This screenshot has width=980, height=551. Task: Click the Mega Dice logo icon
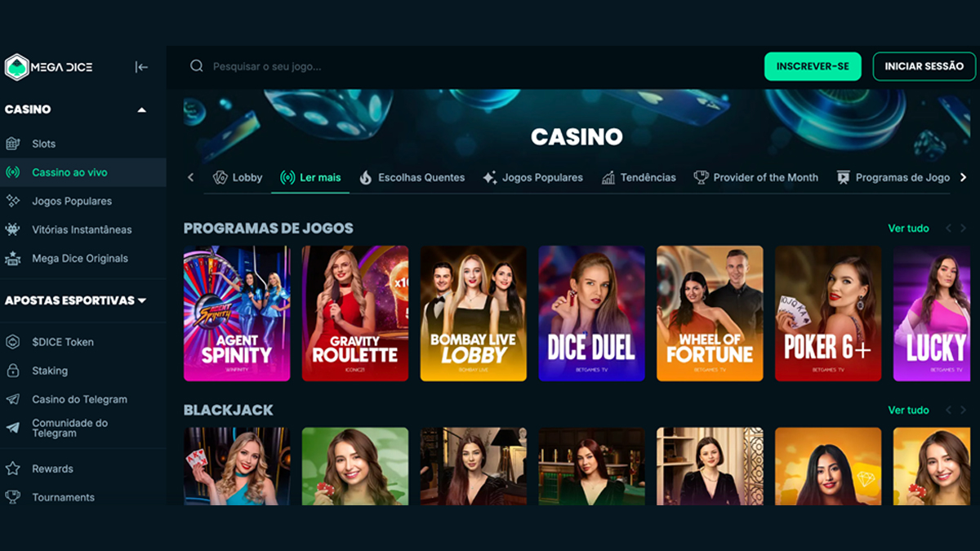tap(16, 67)
